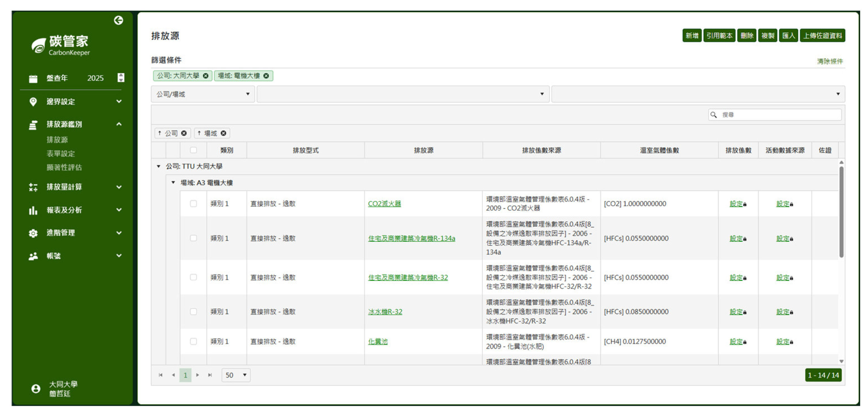Open the page size 50 dropdown

(236, 375)
